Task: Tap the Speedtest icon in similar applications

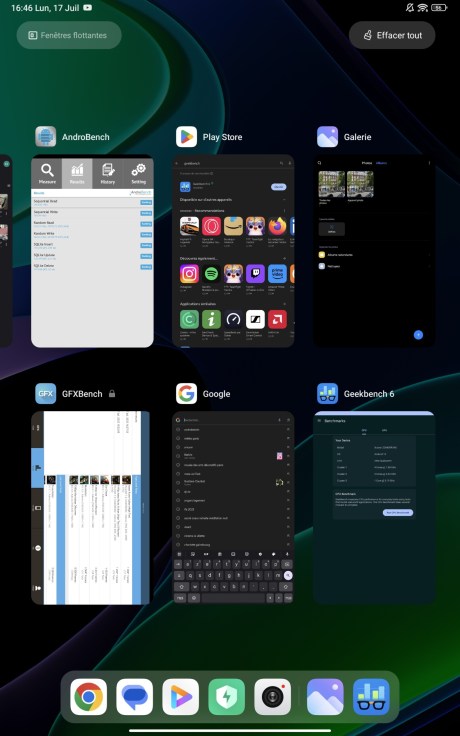Action: point(233,319)
